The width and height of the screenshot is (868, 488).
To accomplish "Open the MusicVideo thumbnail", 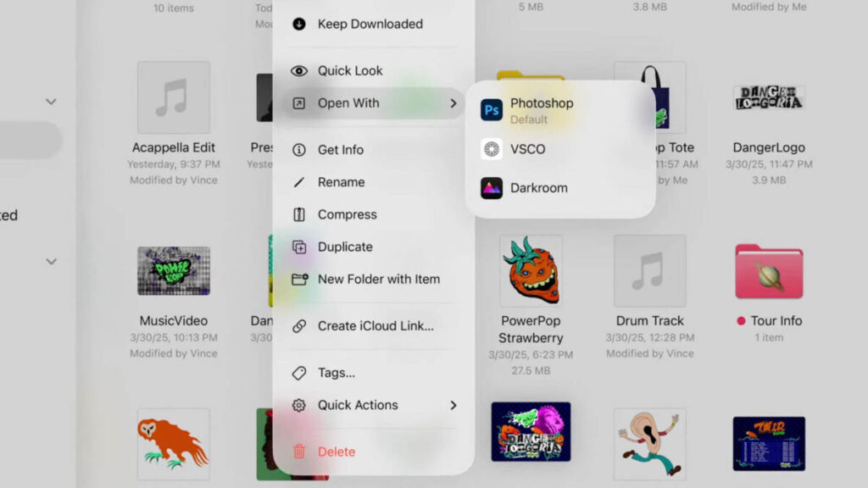I will pyautogui.click(x=174, y=271).
